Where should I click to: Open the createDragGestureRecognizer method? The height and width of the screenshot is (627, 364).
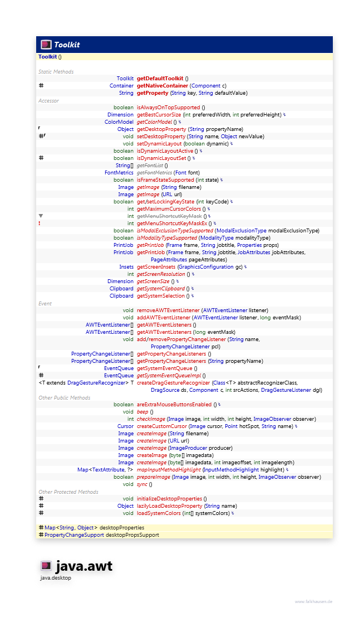point(173,383)
